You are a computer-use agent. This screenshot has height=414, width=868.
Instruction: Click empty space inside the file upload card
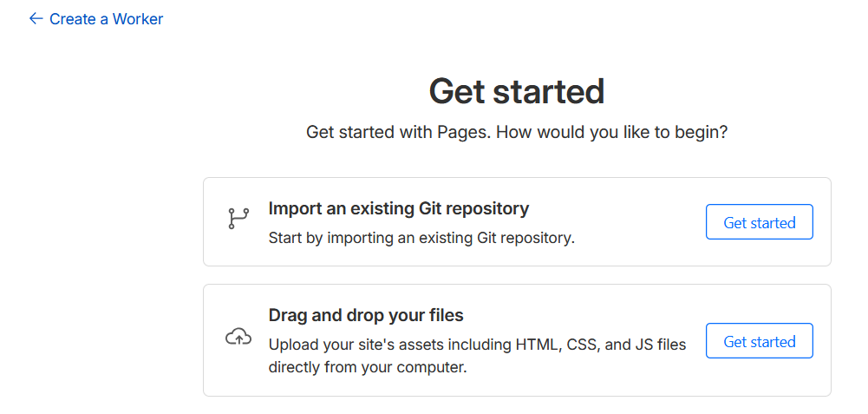click(x=607, y=382)
